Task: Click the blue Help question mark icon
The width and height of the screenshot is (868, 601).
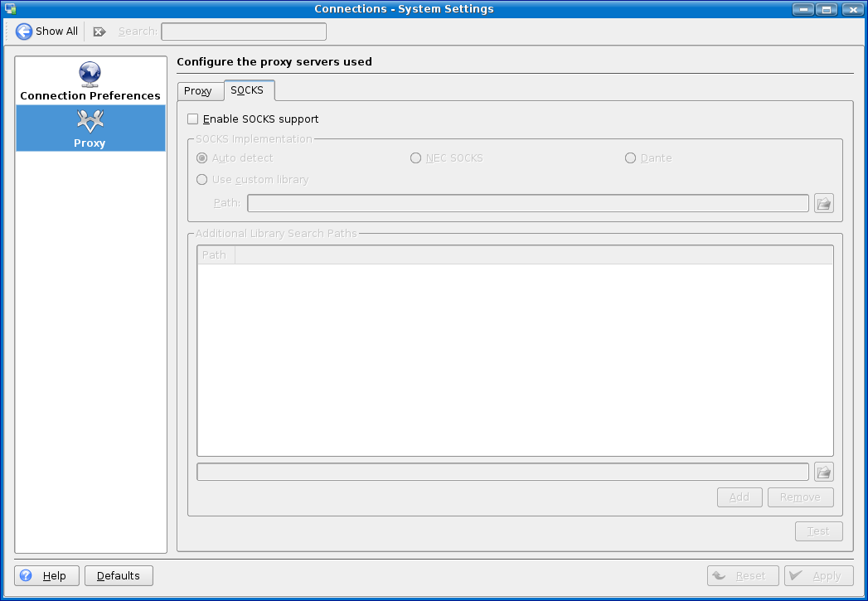Action: (x=26, y=575)
